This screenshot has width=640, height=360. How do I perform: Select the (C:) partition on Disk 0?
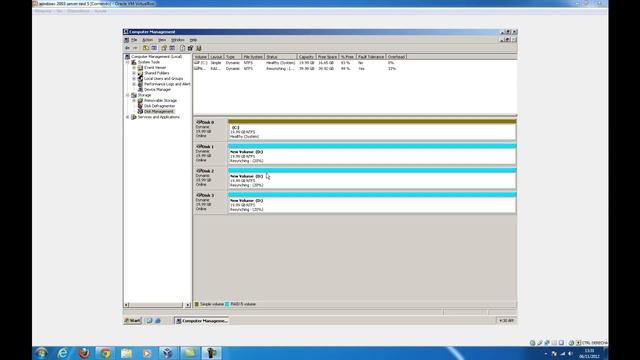point(372,130)
